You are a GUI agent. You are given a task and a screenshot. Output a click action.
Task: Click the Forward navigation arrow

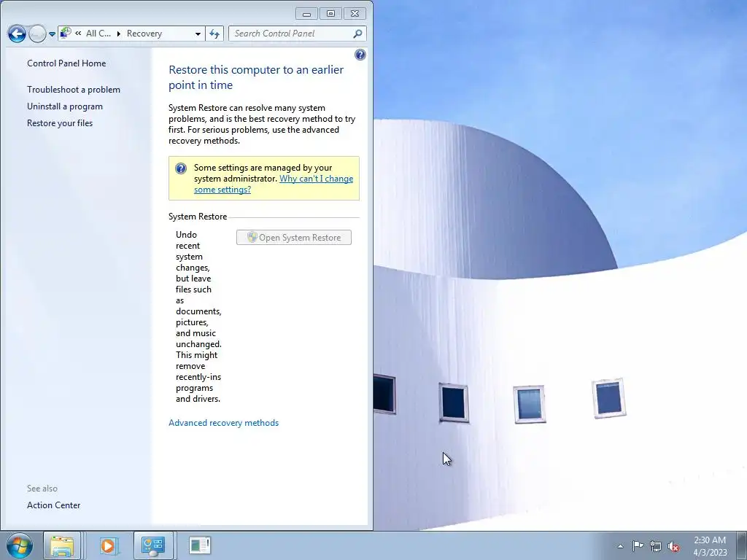(37, 34)
